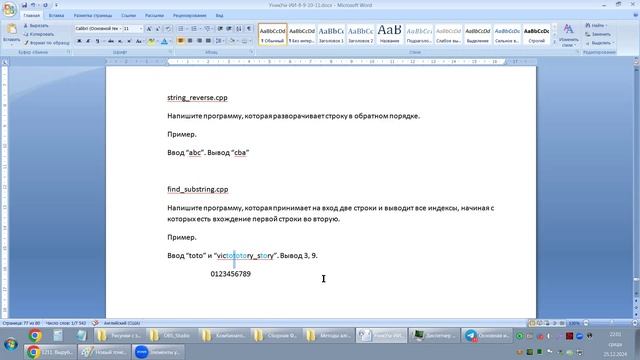Viewport: 640px width, 360px height.
Task: Open the line spacing menu
Action: point(219,41)
